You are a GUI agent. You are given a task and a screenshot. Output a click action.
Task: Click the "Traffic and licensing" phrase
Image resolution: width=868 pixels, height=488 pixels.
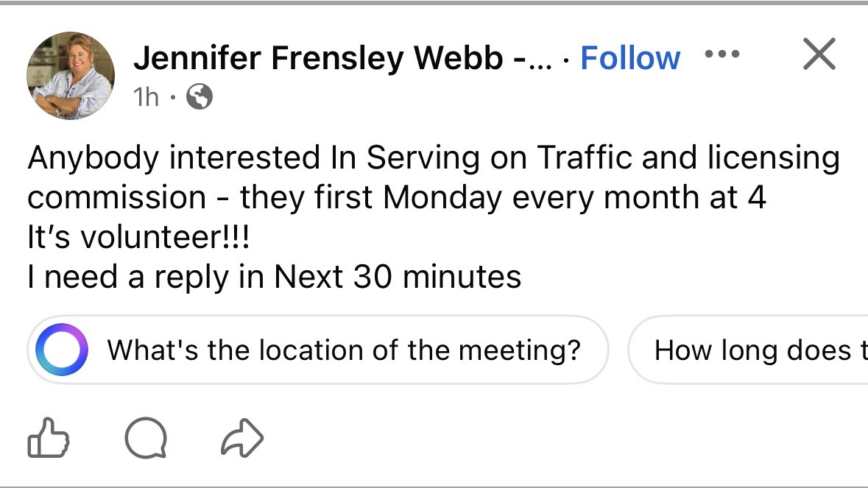click(688, 158)
